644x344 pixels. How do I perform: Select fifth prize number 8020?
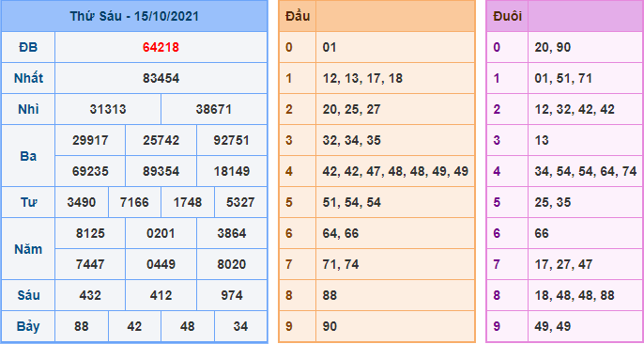(x=231, y=264)
